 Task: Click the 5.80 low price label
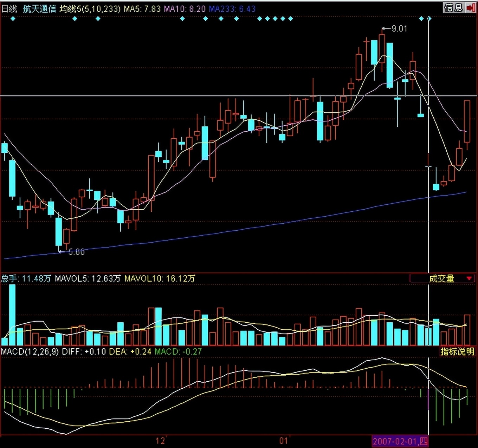tap(76, 252)
